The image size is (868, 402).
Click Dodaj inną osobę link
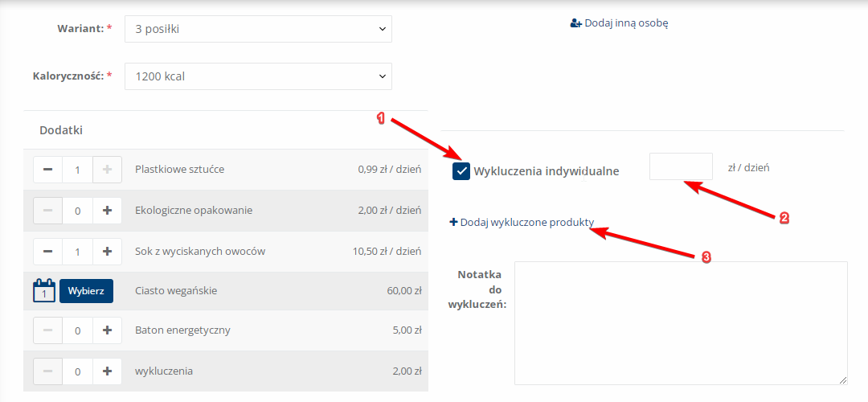pyautogui.click(x=626, y=23)
